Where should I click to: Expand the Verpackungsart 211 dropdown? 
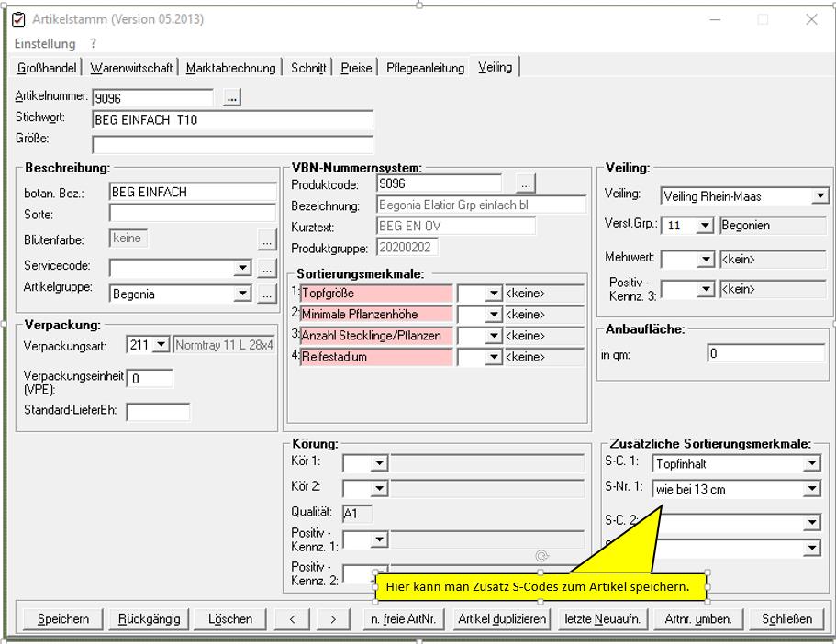click(161, 345)
